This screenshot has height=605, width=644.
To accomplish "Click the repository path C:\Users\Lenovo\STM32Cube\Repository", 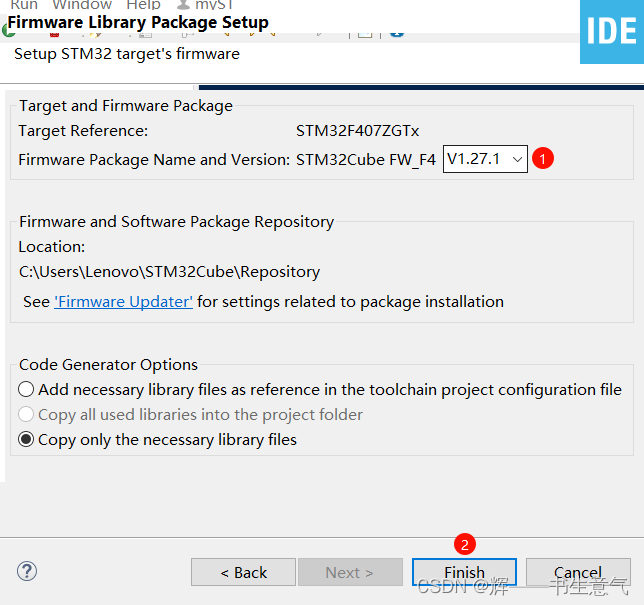I will coord(169,272).
